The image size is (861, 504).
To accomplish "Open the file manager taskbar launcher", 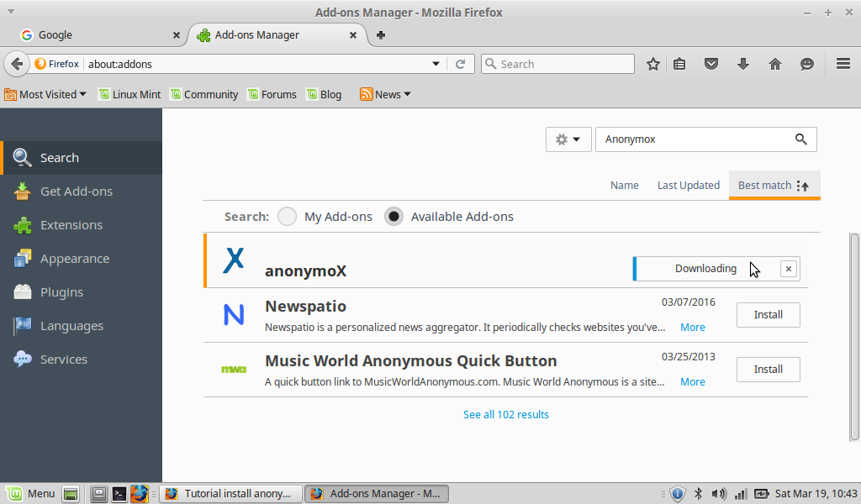I will pyautogui.click(x=99, y=494).
